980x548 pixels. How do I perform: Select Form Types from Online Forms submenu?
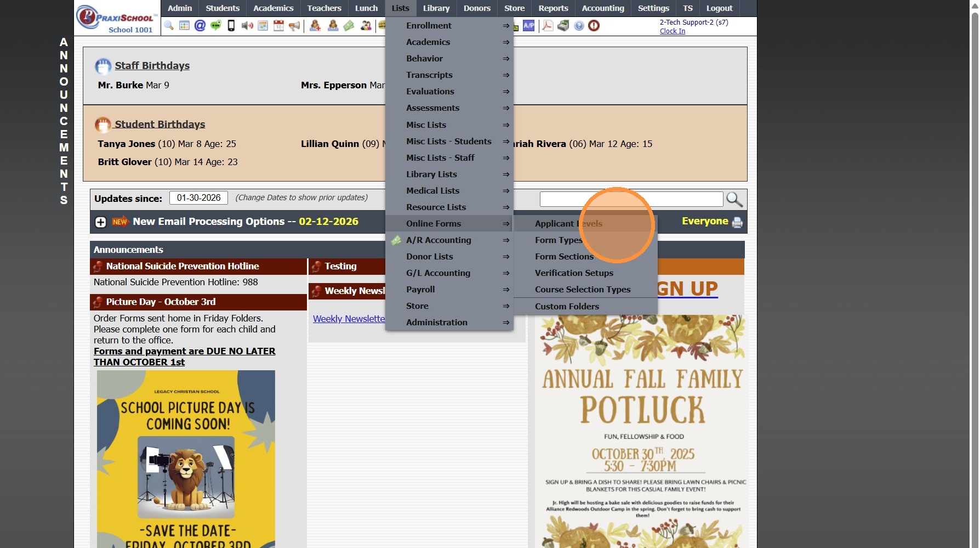tap(585, 240)
